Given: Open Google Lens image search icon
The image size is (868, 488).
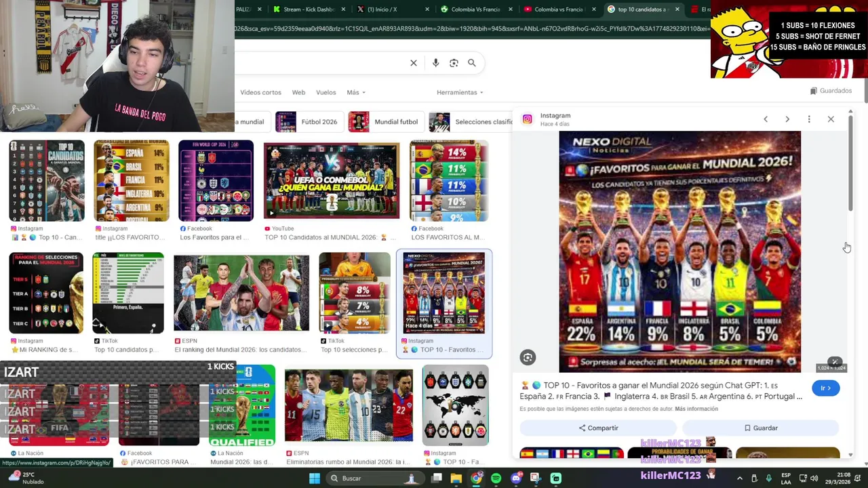Looking at the screenshot, I should click(x=454, y=63).
